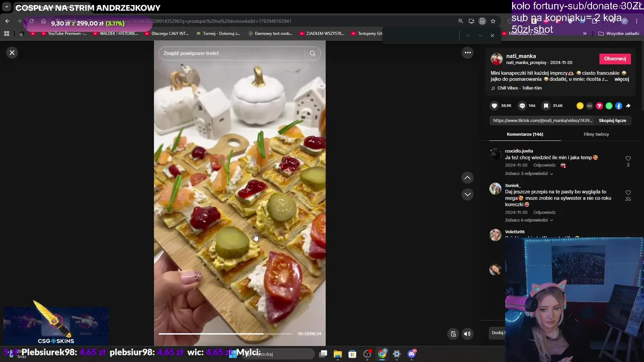Open Windows Start menu
Screen dimensions: 644x362
tap(232, 354)
